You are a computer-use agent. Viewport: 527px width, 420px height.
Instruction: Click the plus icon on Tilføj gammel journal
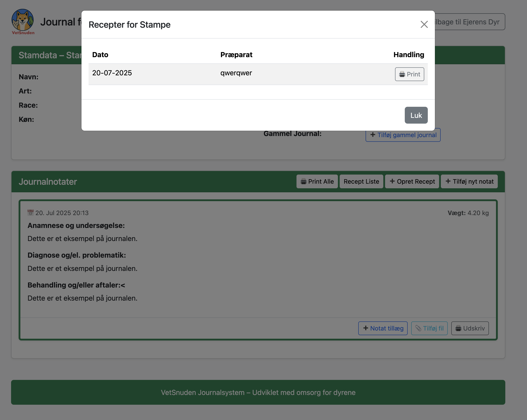click(372, 135)
